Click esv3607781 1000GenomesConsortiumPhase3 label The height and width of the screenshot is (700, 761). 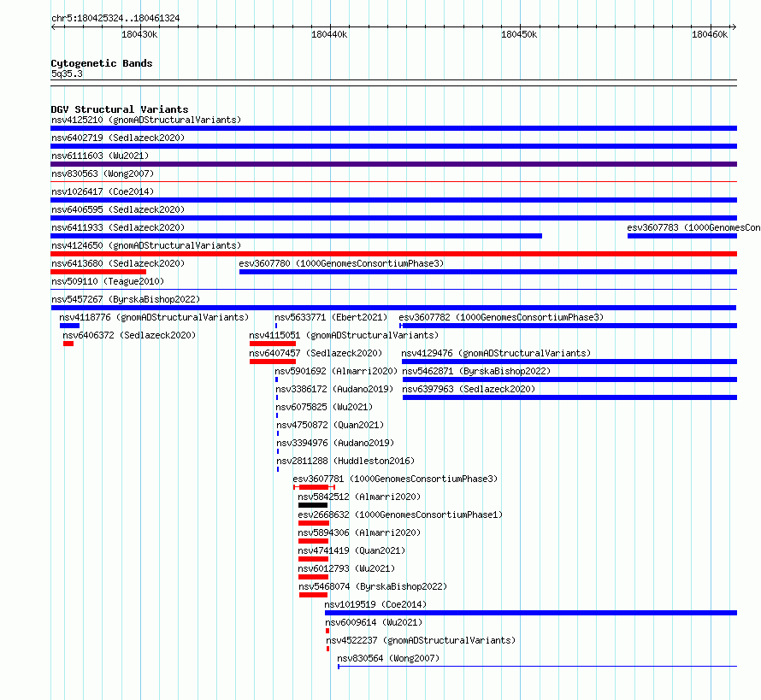pyautogui.click(x=395, y=479)
